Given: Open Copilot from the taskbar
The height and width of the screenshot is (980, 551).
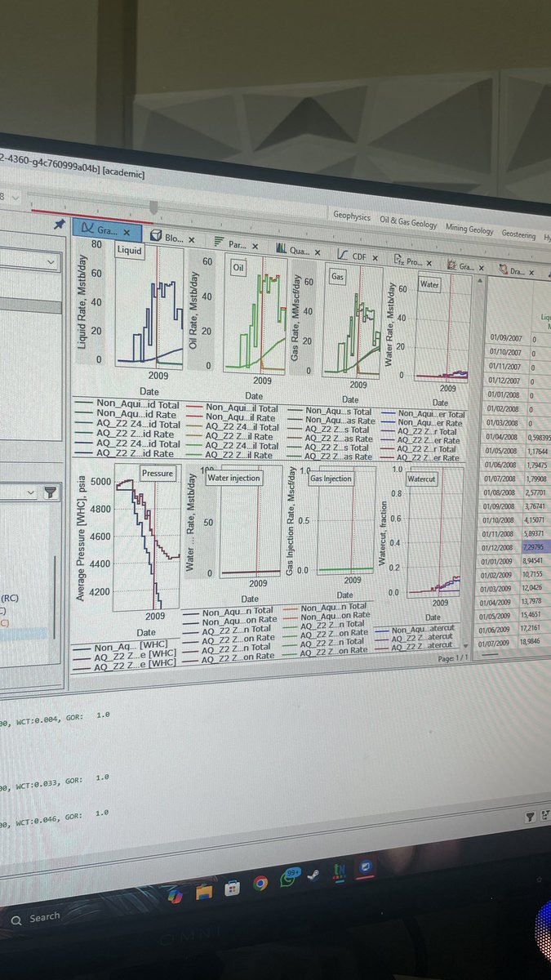Looking at the screenshot, I should click(x=175, y=898).
